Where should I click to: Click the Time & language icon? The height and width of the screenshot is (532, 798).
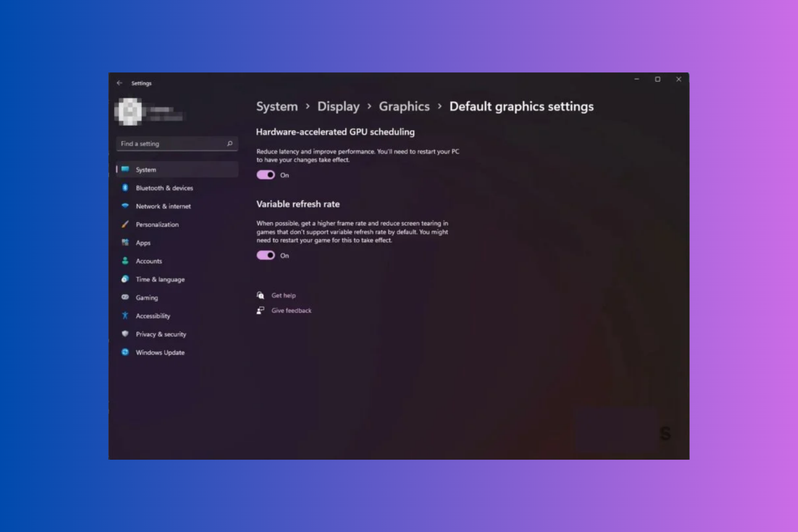pyautogui.click(x=125, y=279)
